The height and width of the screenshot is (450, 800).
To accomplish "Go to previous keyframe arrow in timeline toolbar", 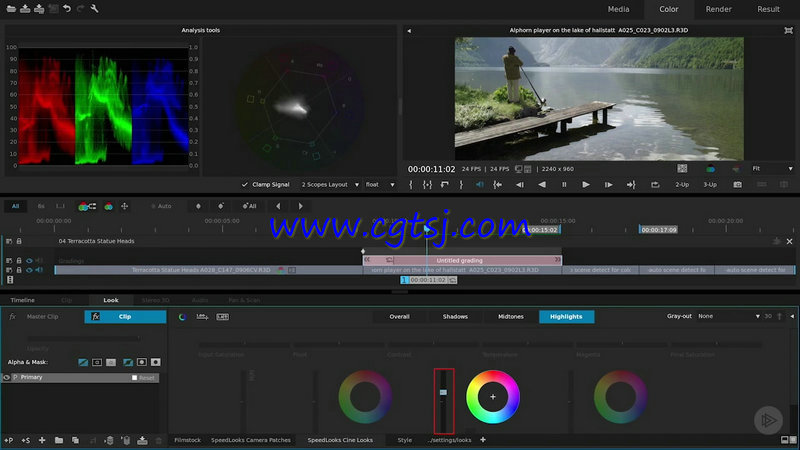I will pos(278,206).
